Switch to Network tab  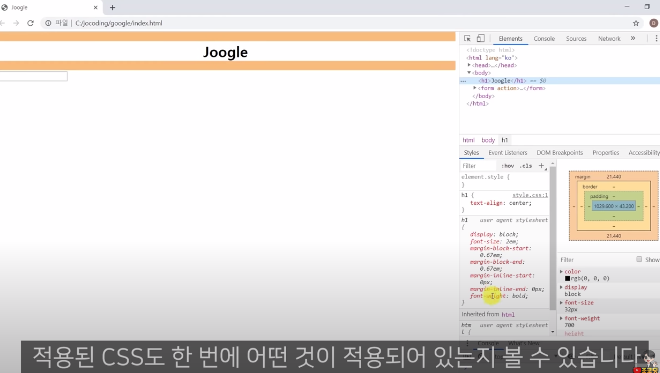[x=609, y=38]
